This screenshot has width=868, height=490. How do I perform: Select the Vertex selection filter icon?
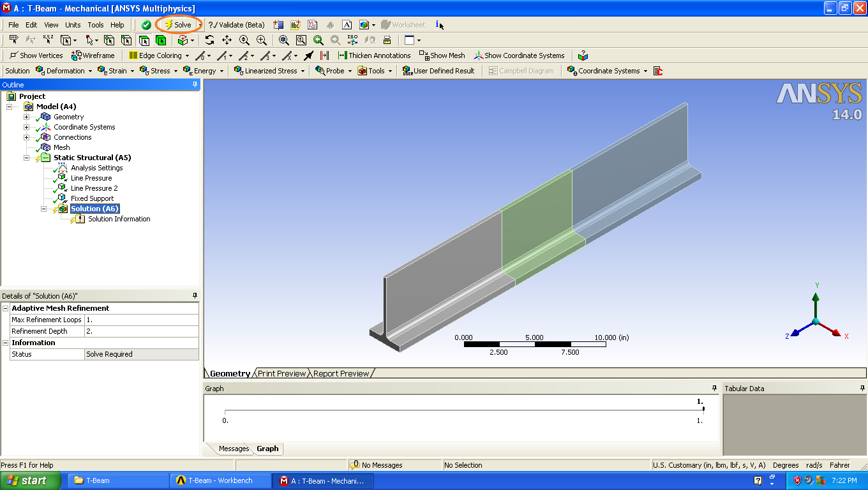[x=109, y=40]
